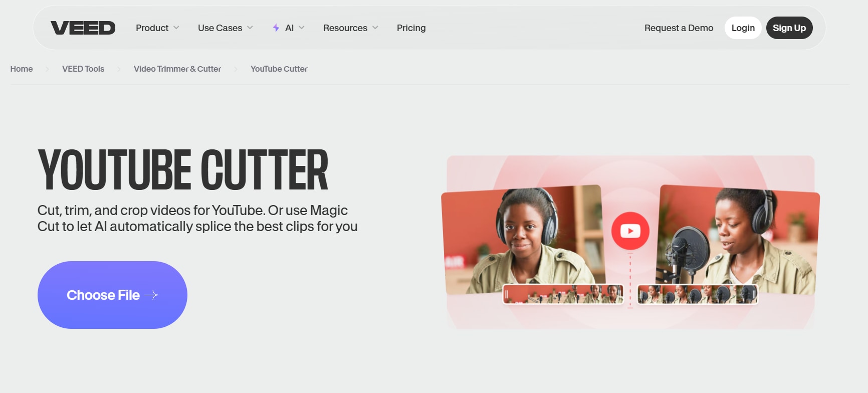Image resolution: width=868 pixels, height=393 pixels.
Task: Click the YOUTUBE CUTTER heading
Action: (x=183, y=170)
